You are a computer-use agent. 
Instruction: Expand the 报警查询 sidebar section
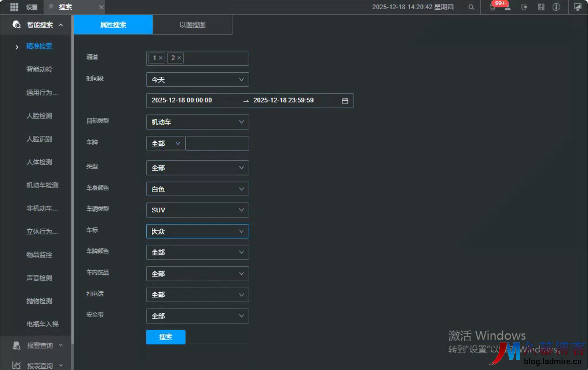(x=40, y=345)
